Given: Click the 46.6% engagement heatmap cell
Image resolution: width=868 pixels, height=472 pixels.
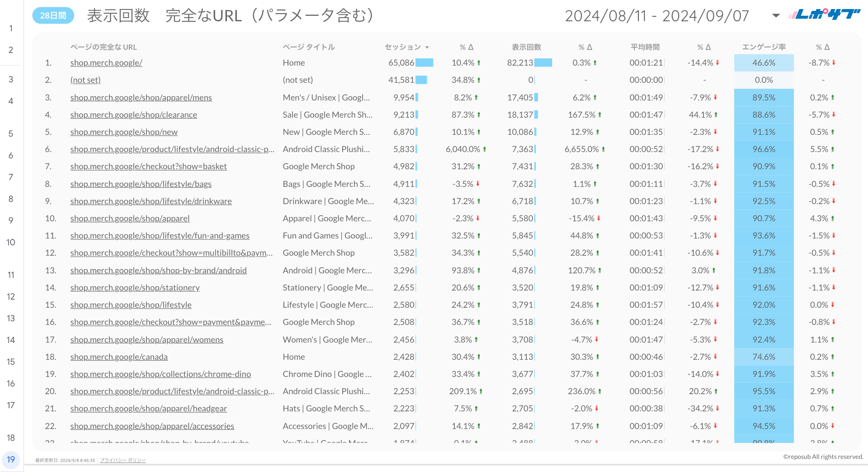Looking at the screenshot, I should tap(764, 63).
